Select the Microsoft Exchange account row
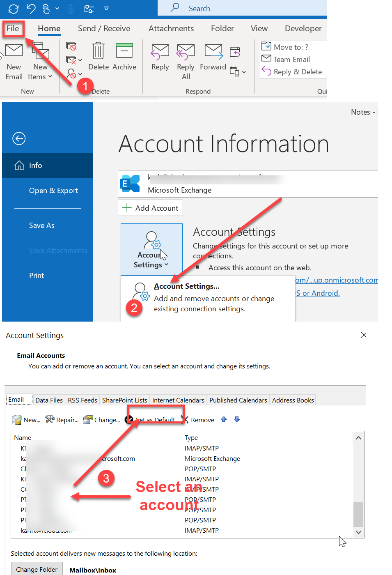Screen dimensions: 392x575 click(182, 459)
